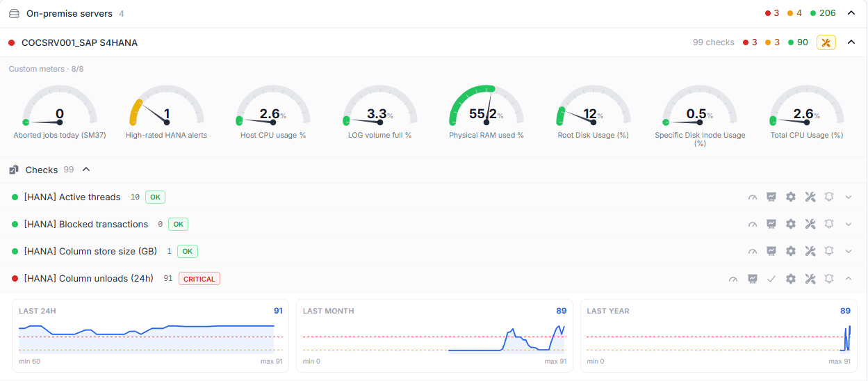Collapse the Column unloads (24h) details
The height and width of the screenshot is (381, 868).
click(x=849, y=279)
